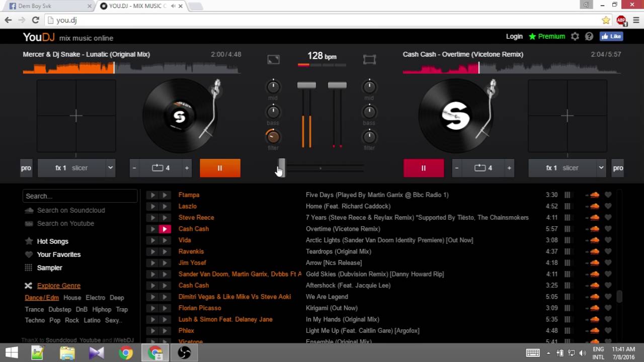Favorite the Jim Yosef track with heart
This screenshot has height=362, width=644.
pyautogui.click(x=608, y=262)
